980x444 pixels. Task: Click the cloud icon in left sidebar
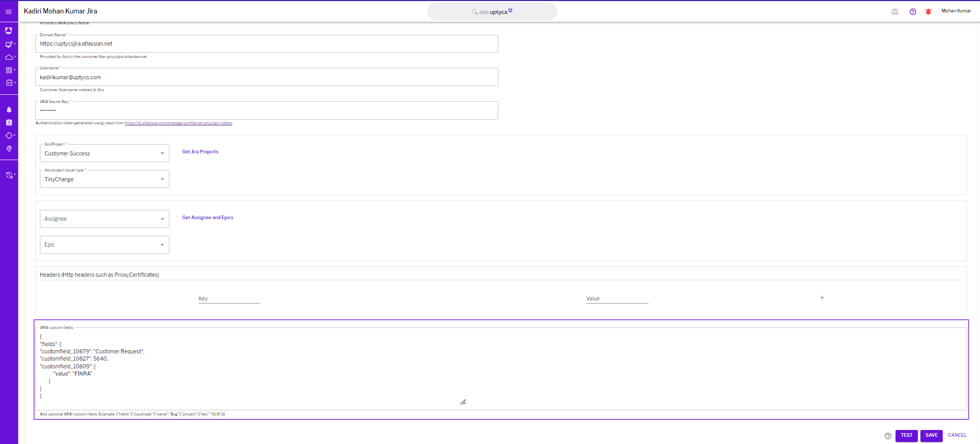point(9,58)
